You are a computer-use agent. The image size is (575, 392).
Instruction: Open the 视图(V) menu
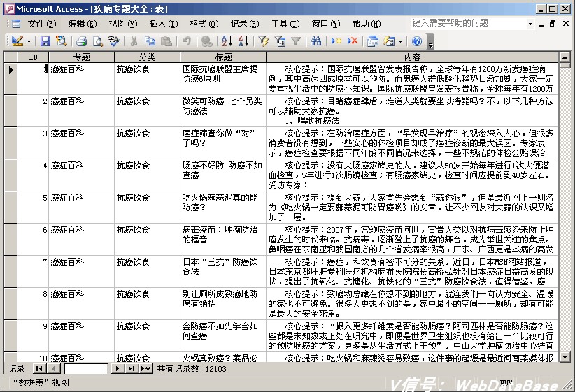click(x=123, y=24)
